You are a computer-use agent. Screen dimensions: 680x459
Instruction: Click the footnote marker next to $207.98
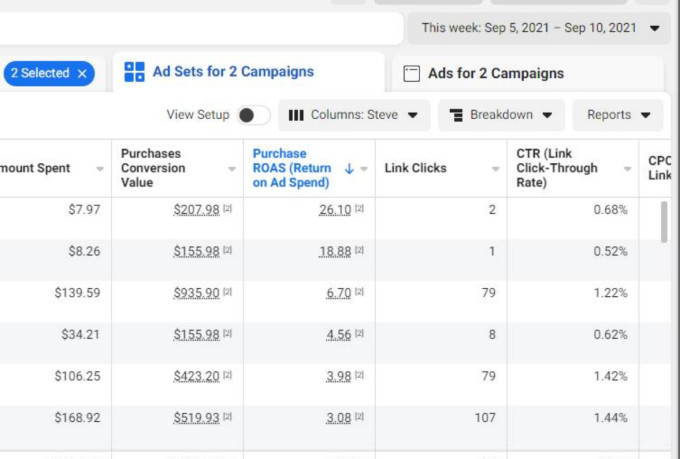(x=228, y=209)
